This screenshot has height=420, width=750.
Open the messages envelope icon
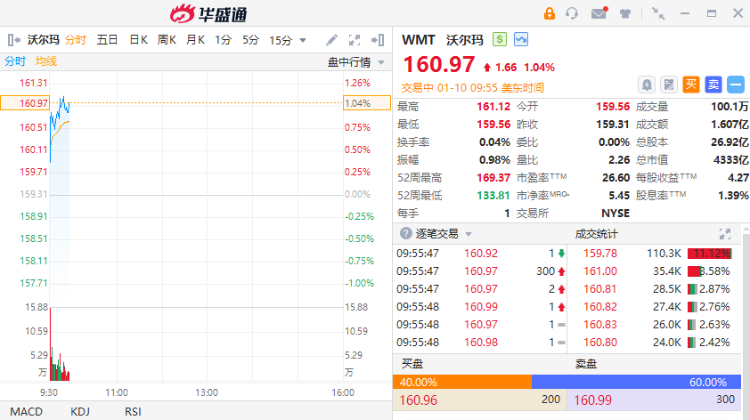599,13
